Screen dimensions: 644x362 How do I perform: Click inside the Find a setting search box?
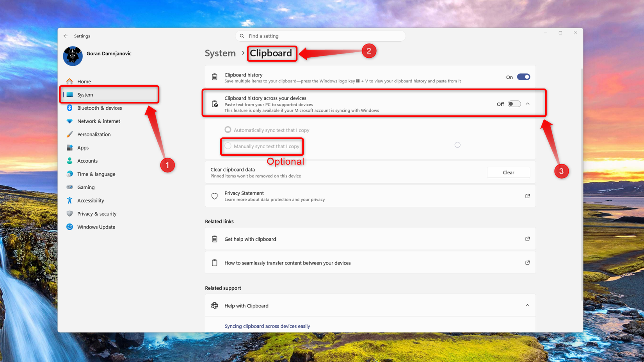[320, 36]
